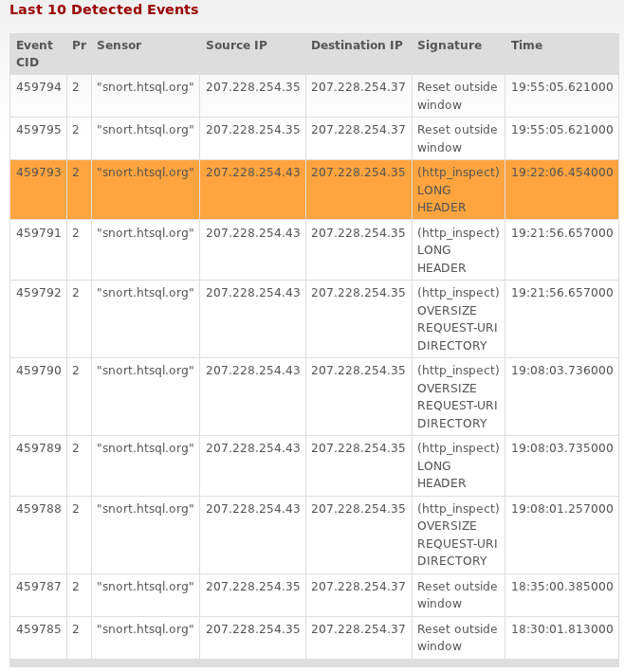Click the Sensor column header
Screen dimensions: 624x672
(x=119, y=45)
